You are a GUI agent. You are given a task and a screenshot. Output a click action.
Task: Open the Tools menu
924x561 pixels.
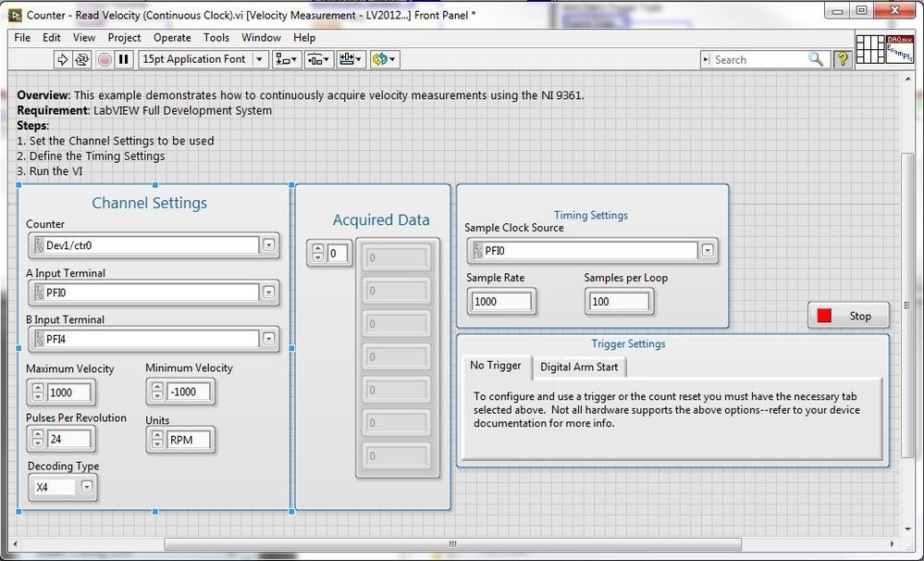point(216,38)
